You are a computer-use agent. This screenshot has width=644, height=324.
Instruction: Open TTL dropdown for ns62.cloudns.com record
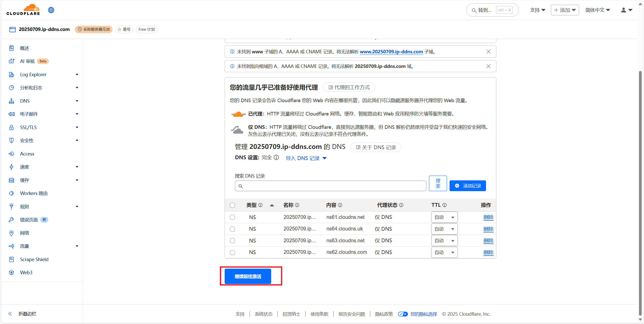point(444,253)
